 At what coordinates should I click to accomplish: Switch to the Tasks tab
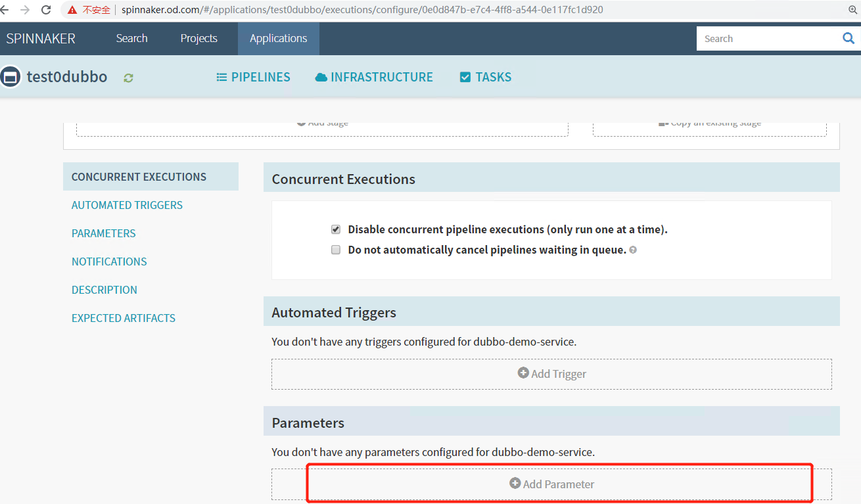click(486, 77)
